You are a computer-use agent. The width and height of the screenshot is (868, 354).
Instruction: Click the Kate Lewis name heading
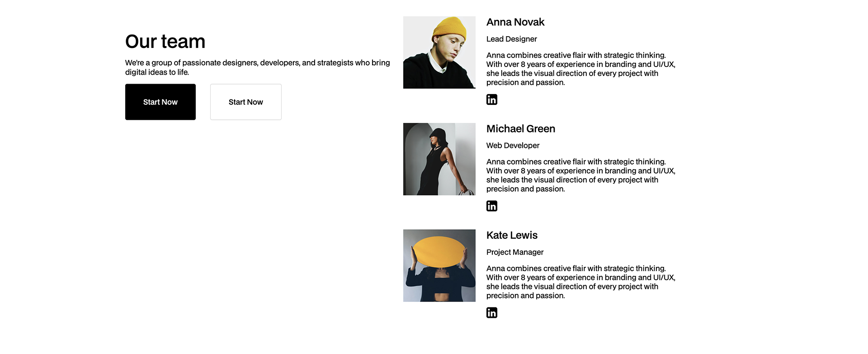tap(512, 235)
